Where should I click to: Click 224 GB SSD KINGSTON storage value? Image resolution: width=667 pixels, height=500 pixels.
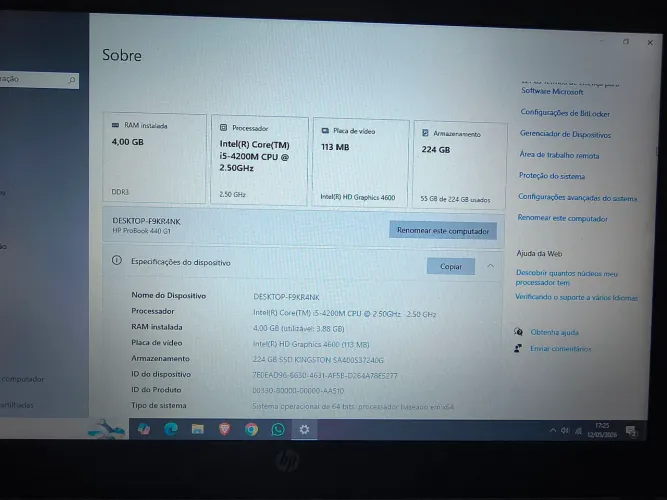[x=318, y=360]
